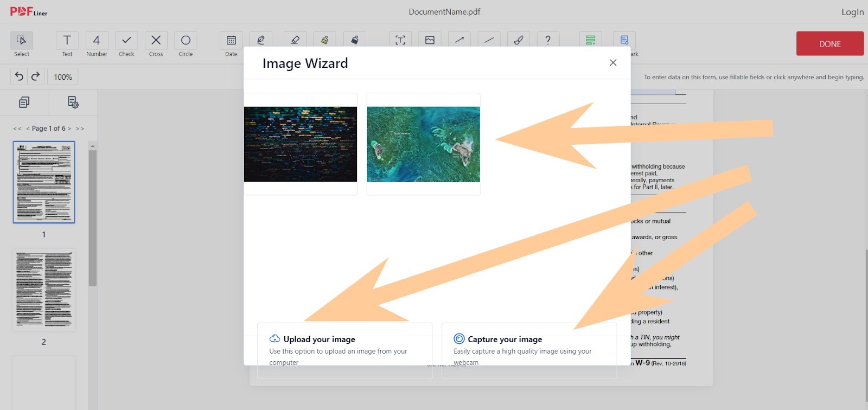Go to last page with >> control
This screenshot has height=410, width=868.
tap(80, 129)
